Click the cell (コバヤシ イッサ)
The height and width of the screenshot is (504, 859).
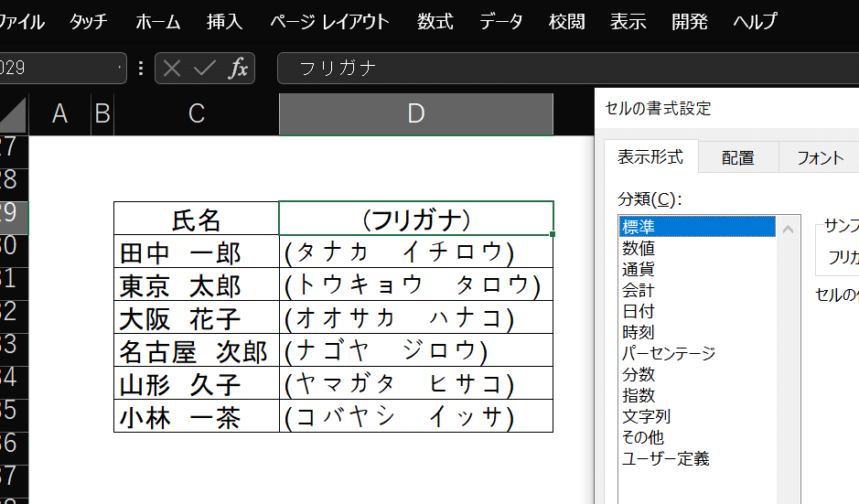(x=416, y=416)
